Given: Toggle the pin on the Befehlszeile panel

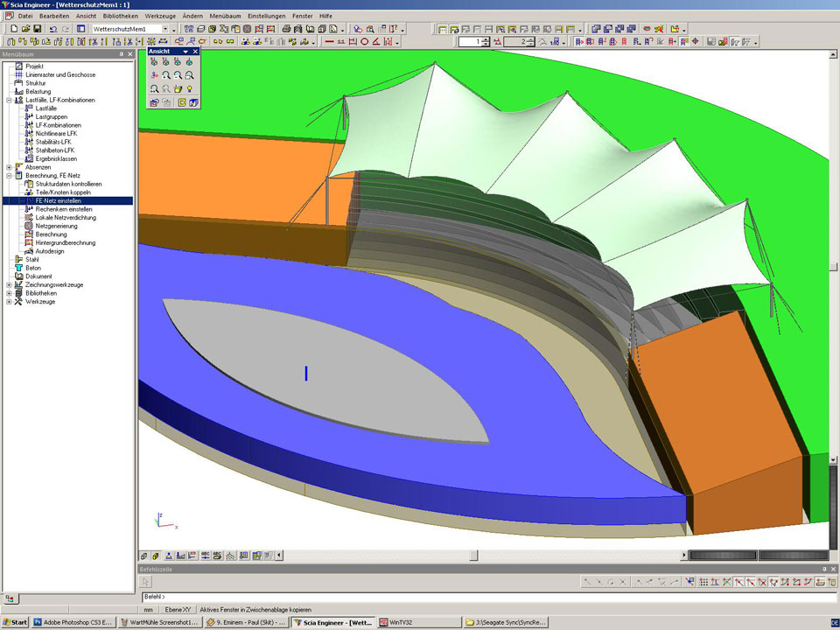Looking at the screenshot, I should [822, 569].
